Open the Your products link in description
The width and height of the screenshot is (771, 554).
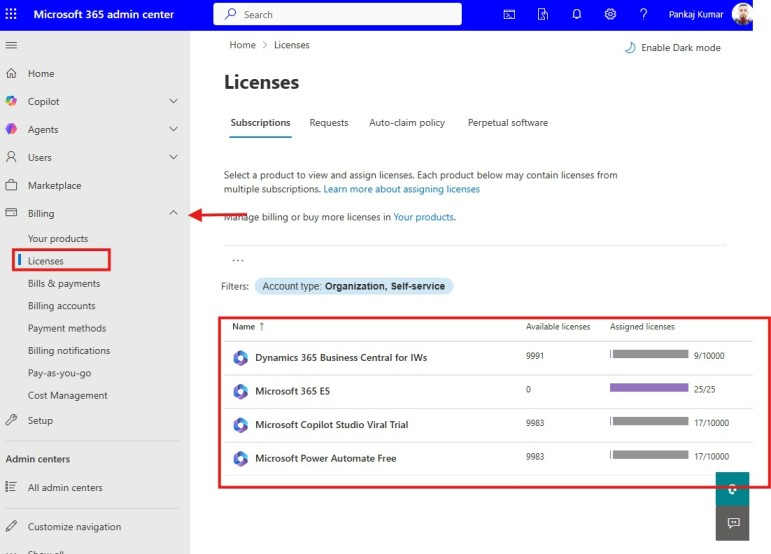click(423, 217)
